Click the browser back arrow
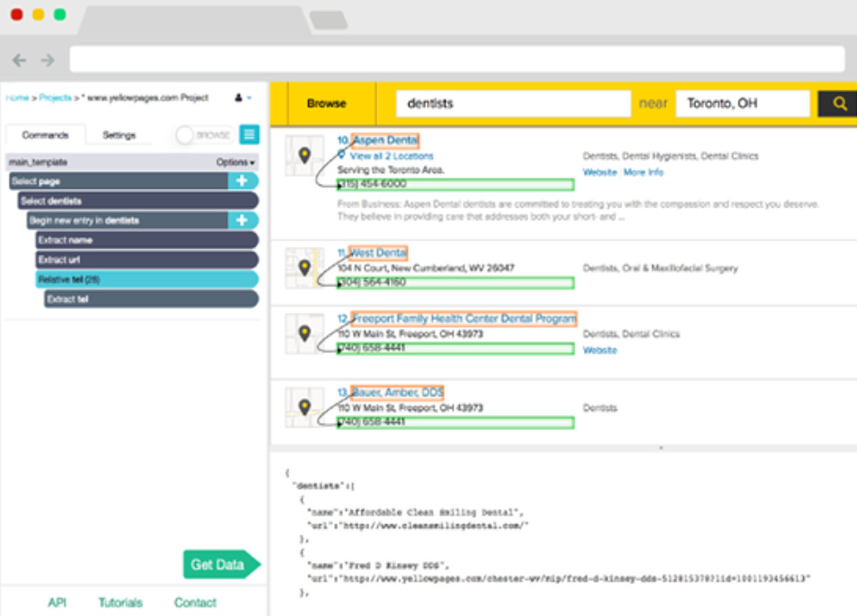The width and height of the screenshot is (857, 616). click(x=19, y=59)
